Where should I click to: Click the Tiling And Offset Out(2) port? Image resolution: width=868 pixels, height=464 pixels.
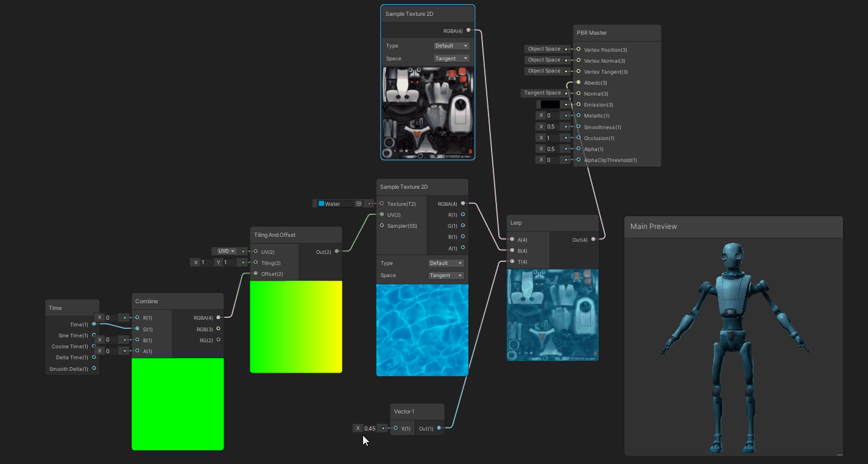[337, 251]
